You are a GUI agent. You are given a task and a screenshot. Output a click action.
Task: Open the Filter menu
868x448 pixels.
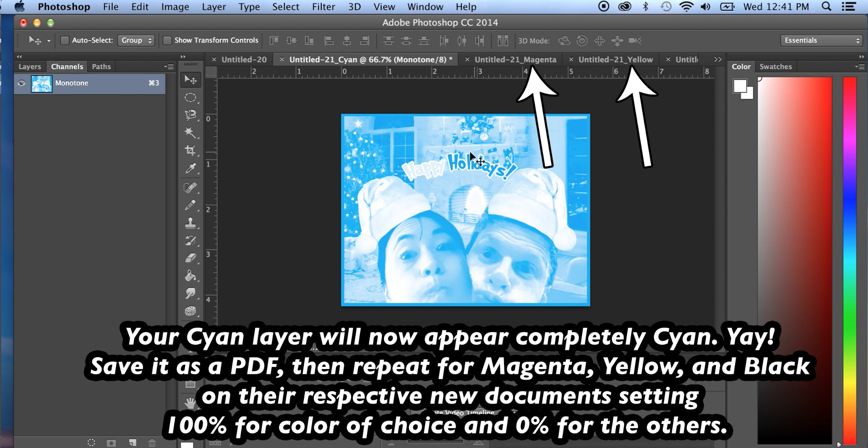323,7
